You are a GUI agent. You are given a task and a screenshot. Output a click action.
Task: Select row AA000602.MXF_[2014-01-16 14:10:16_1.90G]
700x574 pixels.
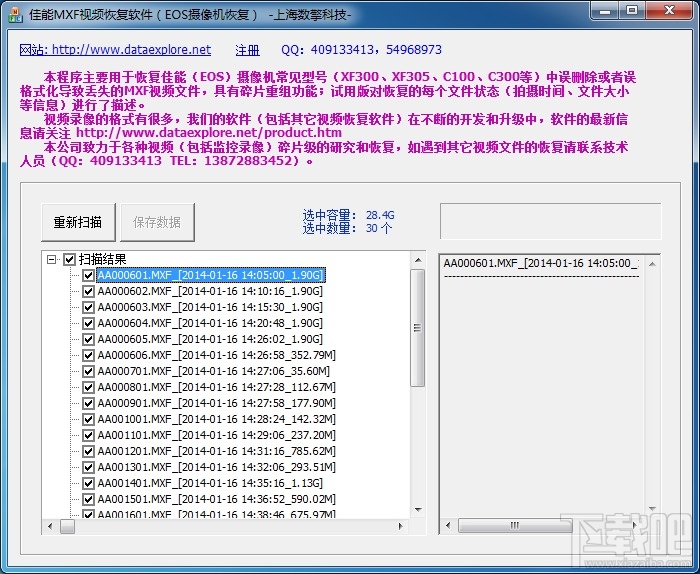[x=210, y=291]
